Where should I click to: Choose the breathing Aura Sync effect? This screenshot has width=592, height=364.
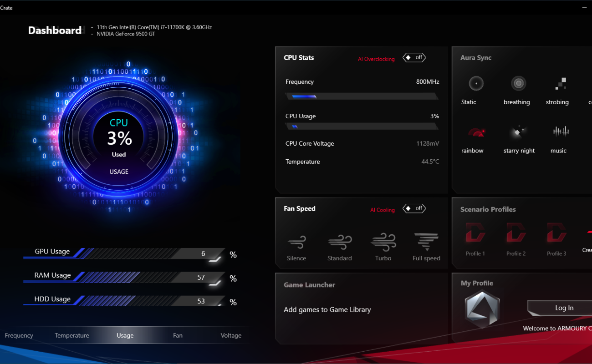[x=518, y=84]
